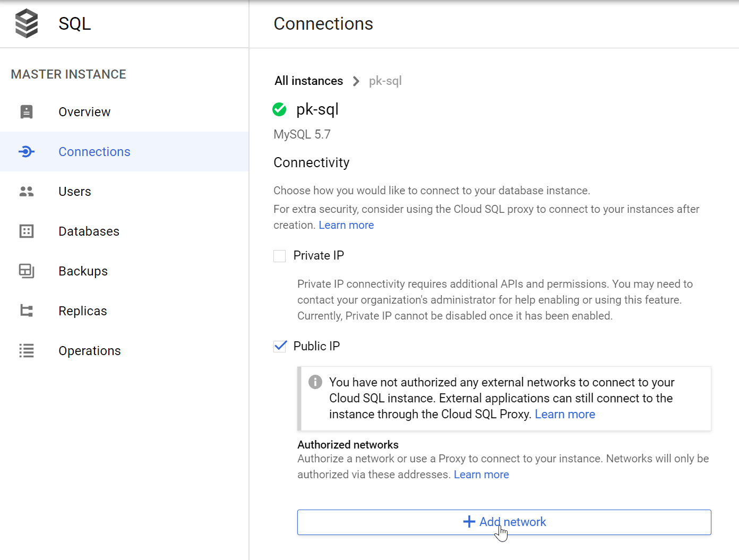Click the SQL title in header

click(x=75, y=24)
